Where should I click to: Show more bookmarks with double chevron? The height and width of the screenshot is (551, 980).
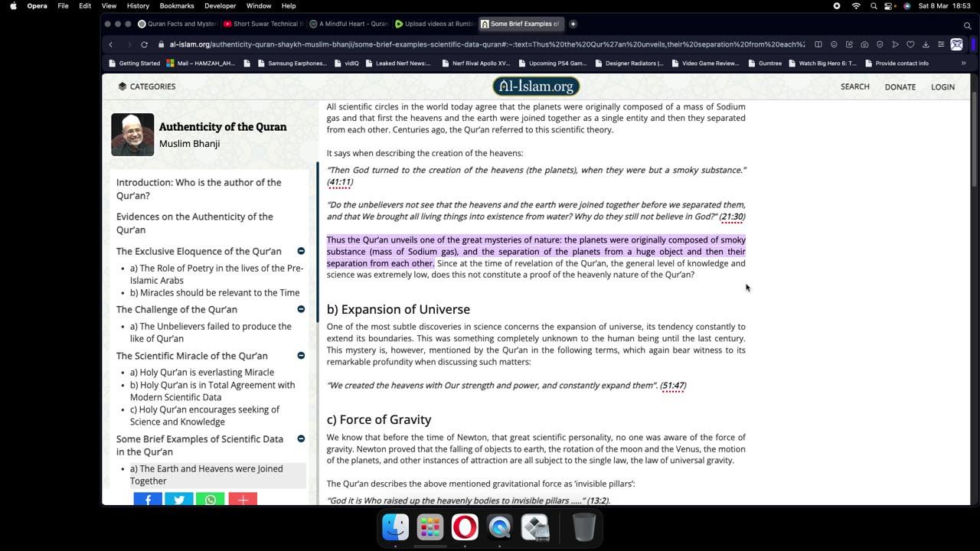[963, 64]
